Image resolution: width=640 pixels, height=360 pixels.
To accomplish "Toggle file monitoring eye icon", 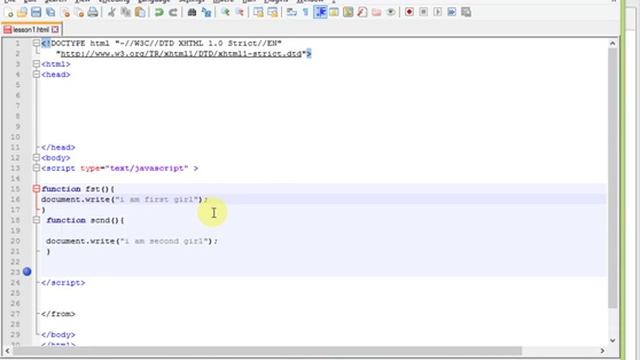I will click(391, 12).
